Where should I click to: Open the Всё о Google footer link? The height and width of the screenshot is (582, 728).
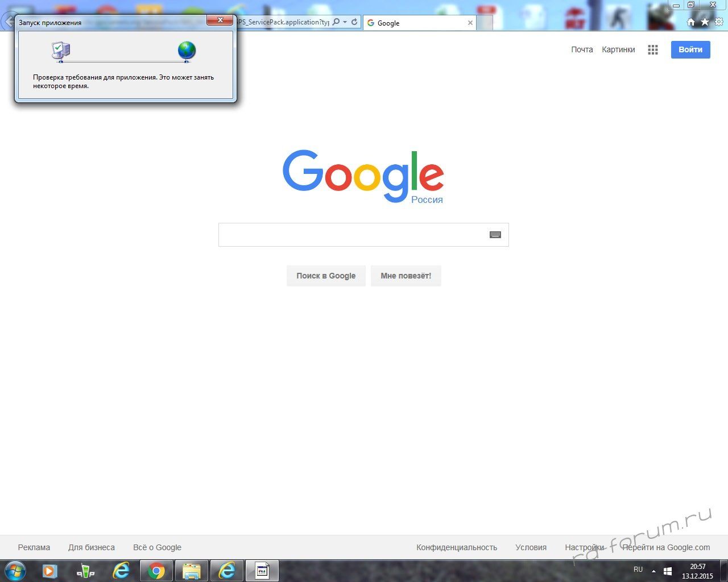[158, 547]
